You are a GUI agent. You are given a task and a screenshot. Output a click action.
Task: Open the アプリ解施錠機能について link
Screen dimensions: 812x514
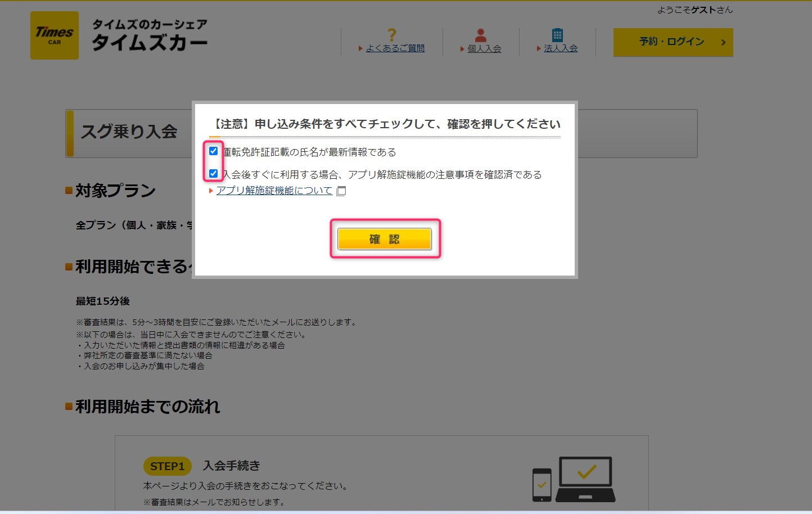click(274, 191)
